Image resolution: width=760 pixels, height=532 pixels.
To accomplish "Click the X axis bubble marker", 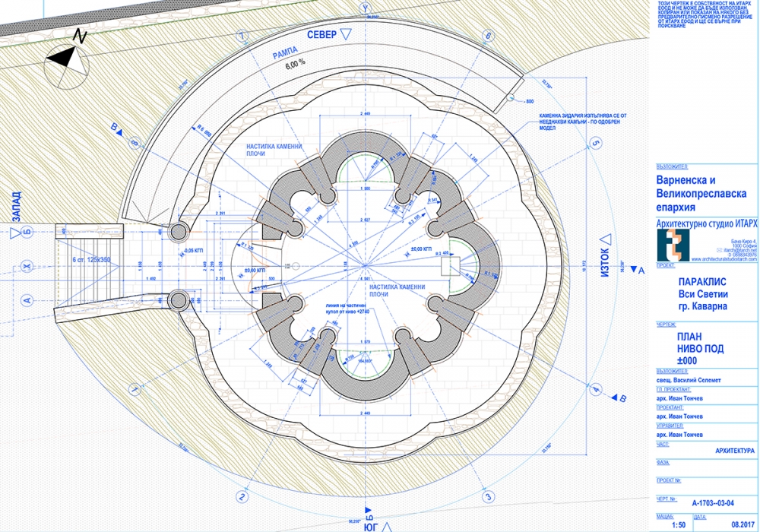I will (x=27, y=266).
